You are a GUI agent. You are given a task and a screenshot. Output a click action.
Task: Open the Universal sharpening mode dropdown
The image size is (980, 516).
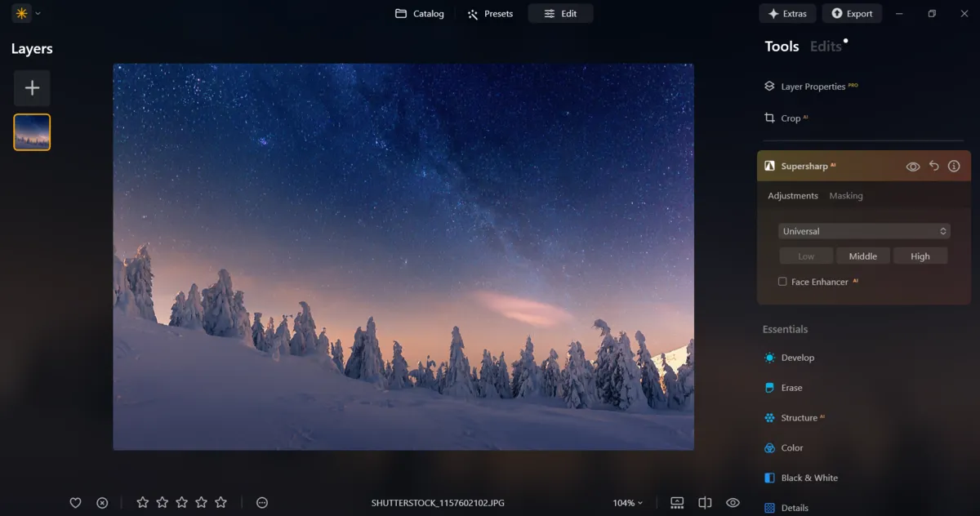pyautogui.click(x=863, y=231)
